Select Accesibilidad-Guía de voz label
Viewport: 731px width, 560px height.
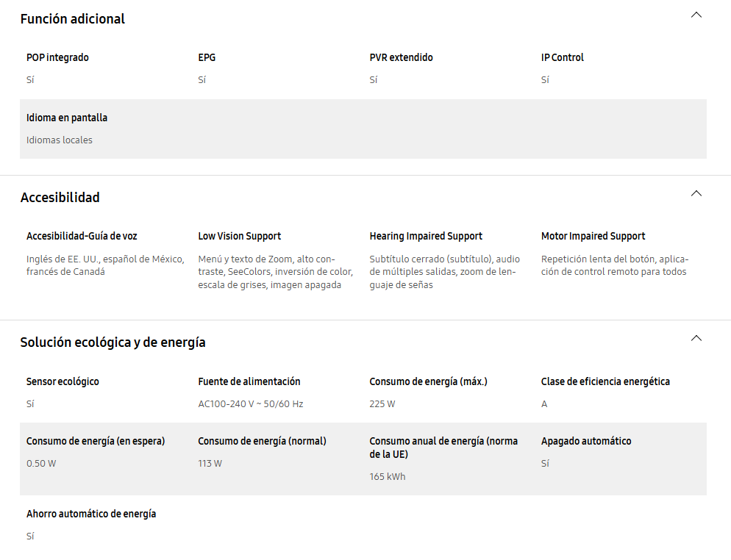point(82,236)
